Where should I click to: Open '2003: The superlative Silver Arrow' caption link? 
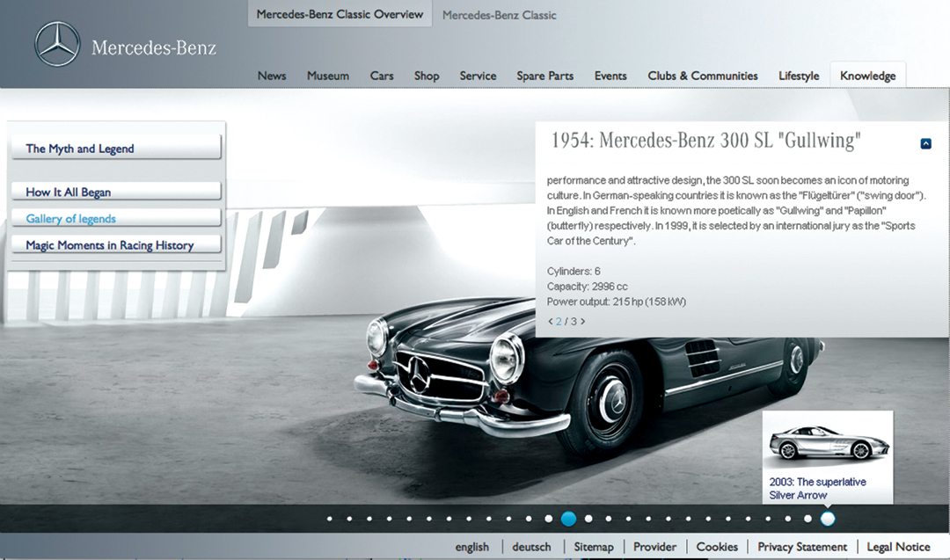[817, 488]
